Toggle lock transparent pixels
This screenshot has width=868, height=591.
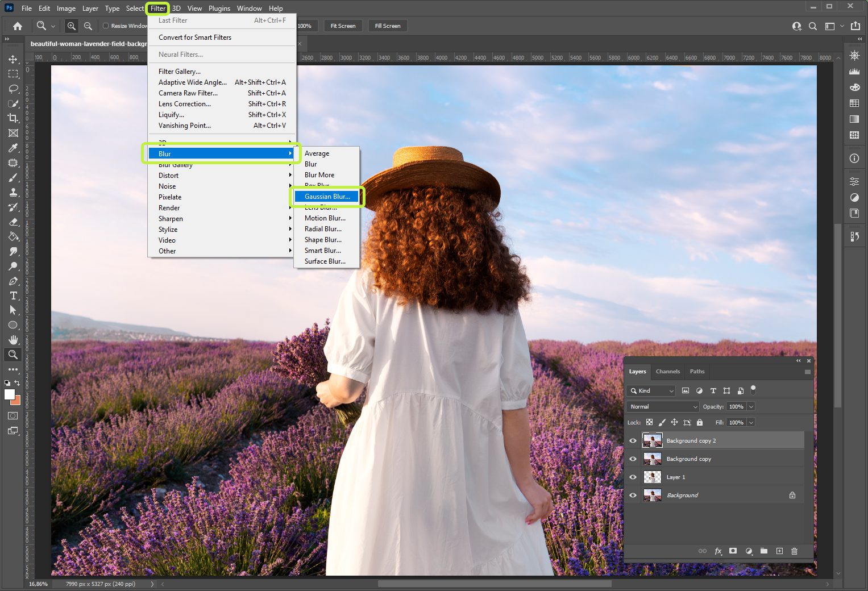click(649, 422)
